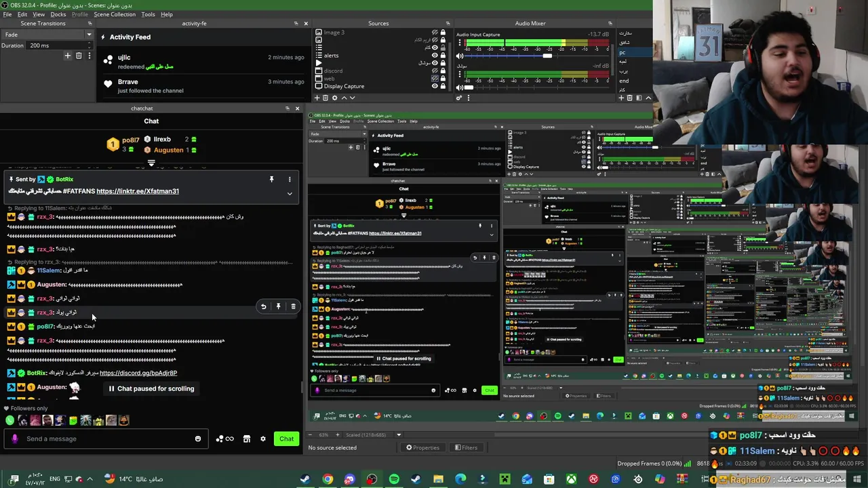Viewport: 868px width, 488px height.
Task: Open Xbox app from the taskbar
Action: [x=572, y=479]
